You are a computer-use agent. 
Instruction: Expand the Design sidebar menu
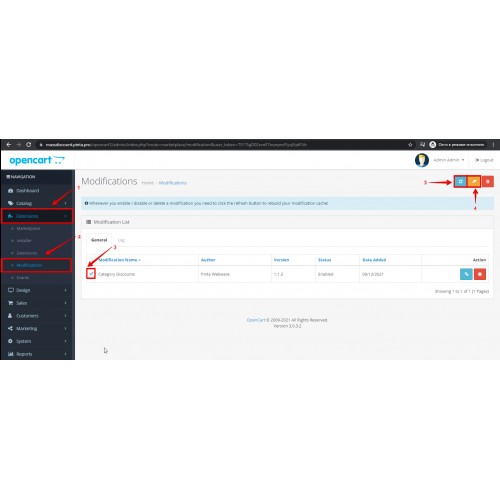click(x=37, y=290)
